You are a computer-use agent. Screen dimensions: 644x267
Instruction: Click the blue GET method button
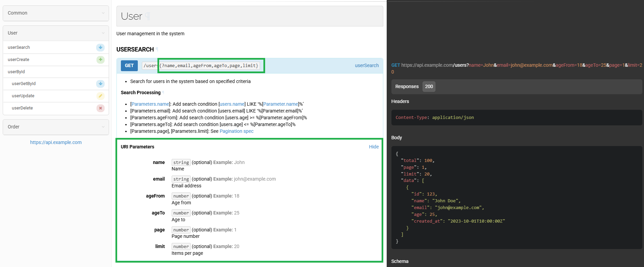(129, 66)
